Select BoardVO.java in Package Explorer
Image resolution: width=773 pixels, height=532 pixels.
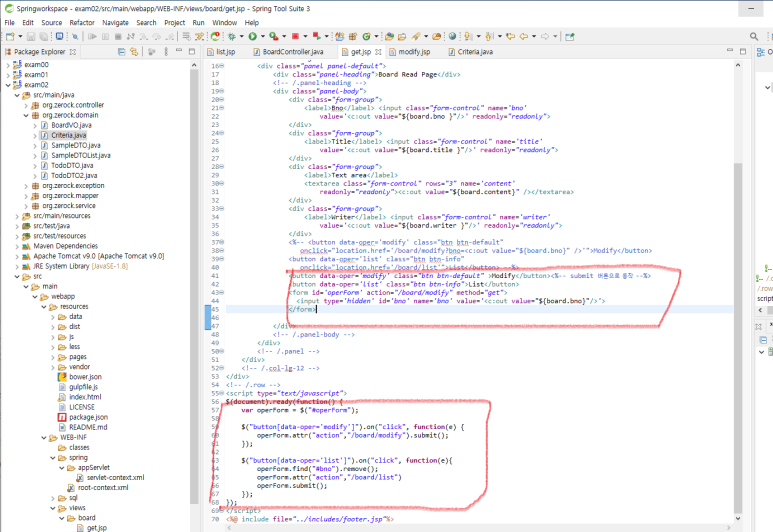[x=71, y=125]
